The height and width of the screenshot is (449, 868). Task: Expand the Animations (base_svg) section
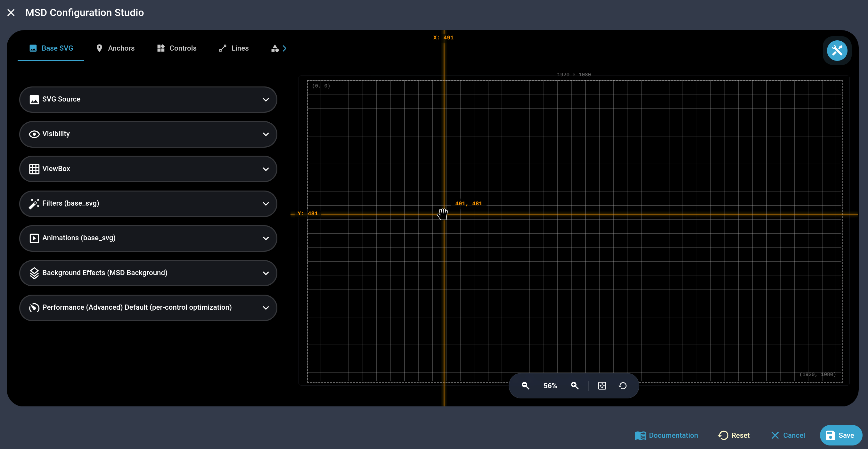(148, 238)
